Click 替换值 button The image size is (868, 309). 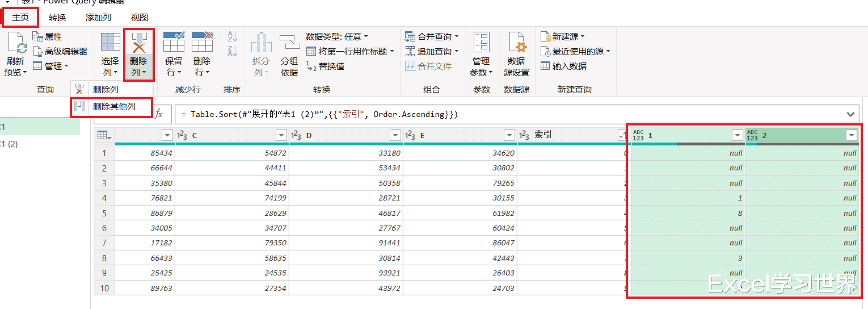tap(325, 66)
